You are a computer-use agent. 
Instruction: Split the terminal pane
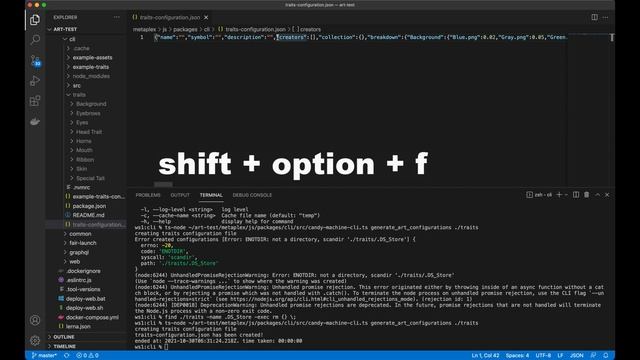pos(576,195)
